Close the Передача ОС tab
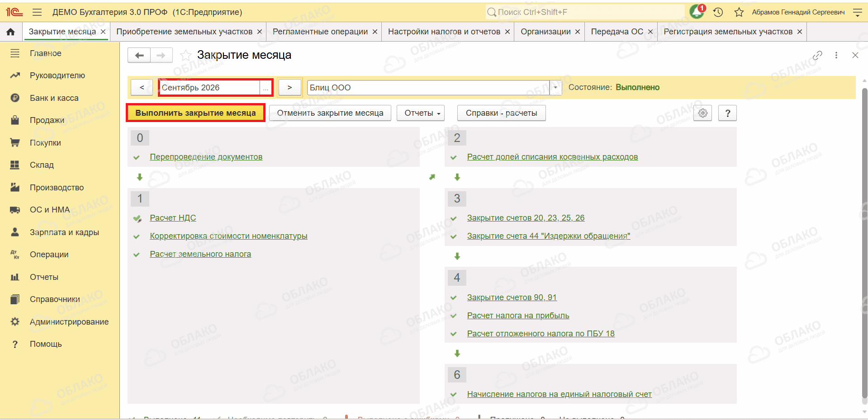Viewport: 868px width, 420px height. click(650, 32)
